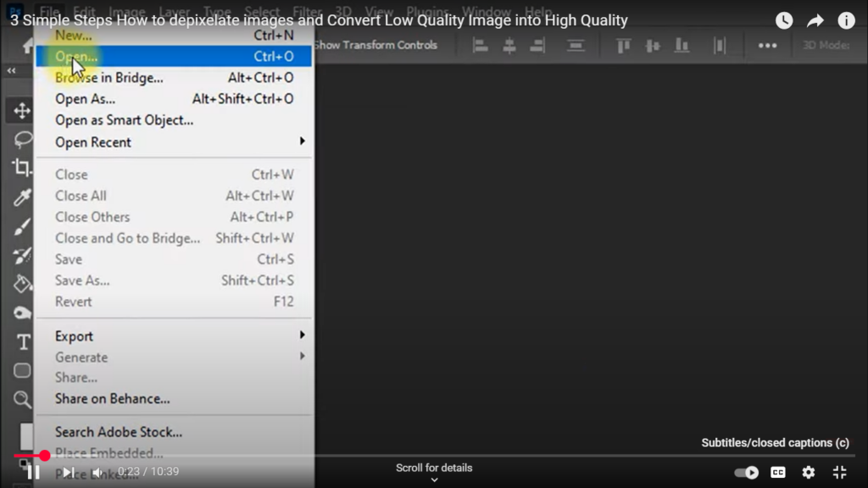
Task: Open extra options via the ellipsis button
Action: 767,47
